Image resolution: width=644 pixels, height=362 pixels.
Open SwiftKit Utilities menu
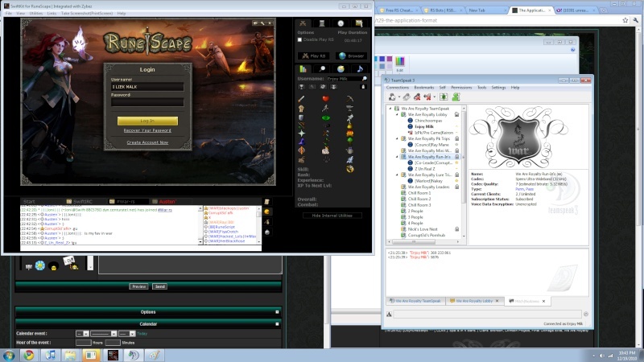click(35, 13)
